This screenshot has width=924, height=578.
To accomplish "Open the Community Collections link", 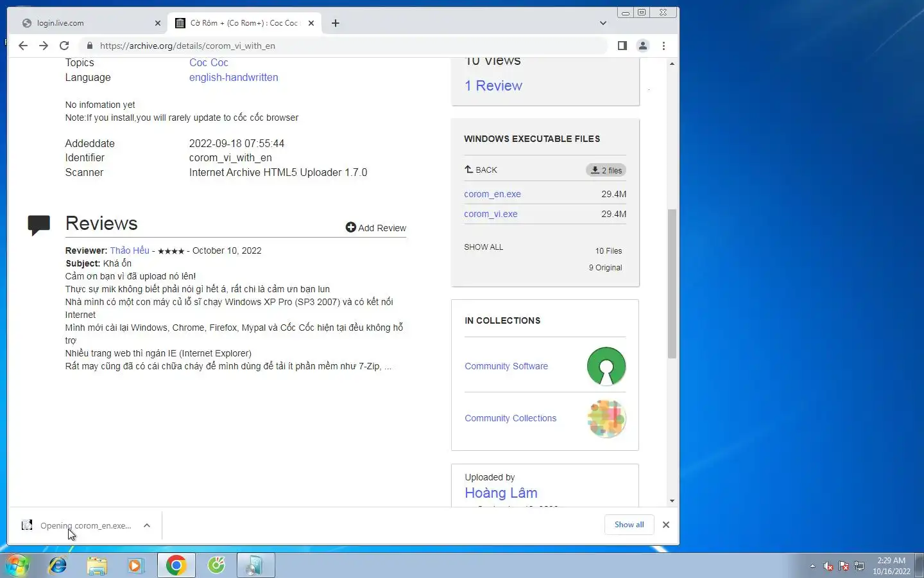I will [510, 418].
